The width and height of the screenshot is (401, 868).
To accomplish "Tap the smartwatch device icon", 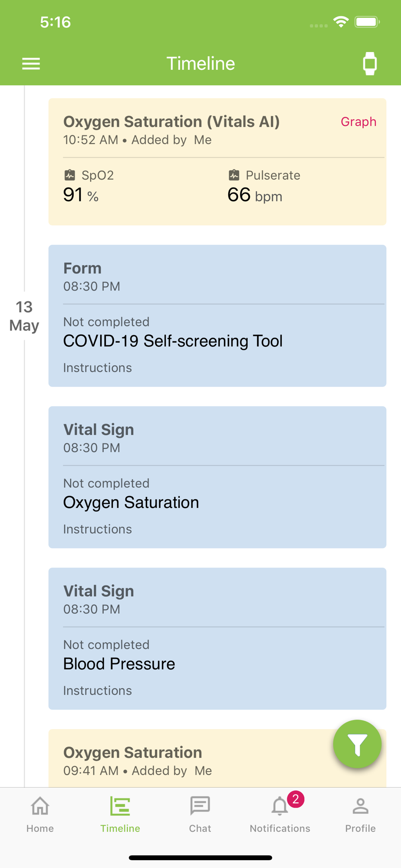I will [x=370, y=64].
